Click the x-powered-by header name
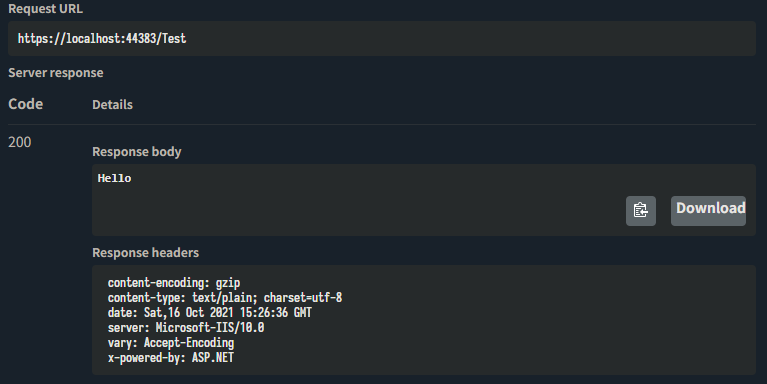Screen dimensions: 767x384 (x=146, y=358)
